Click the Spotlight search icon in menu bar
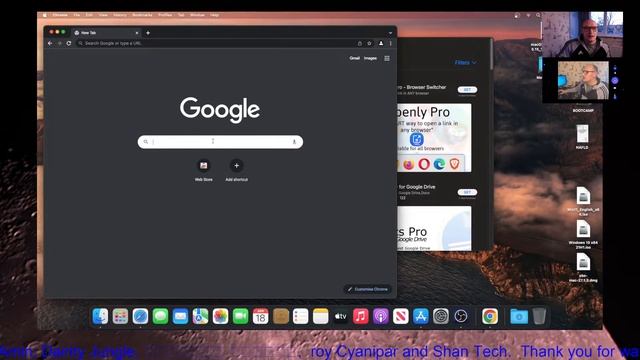The height and width of the screenshot is (360, 640). 538,15
